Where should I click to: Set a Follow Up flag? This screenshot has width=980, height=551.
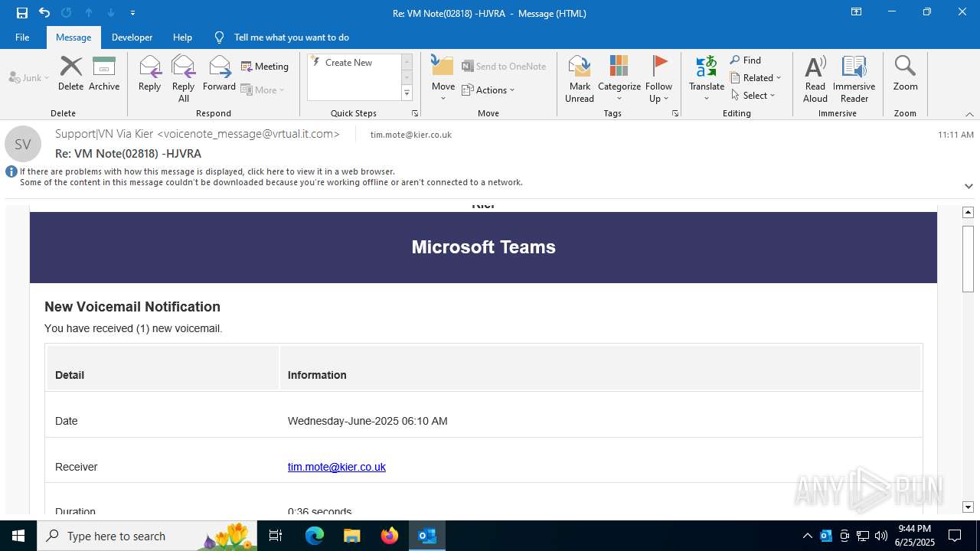658,79
